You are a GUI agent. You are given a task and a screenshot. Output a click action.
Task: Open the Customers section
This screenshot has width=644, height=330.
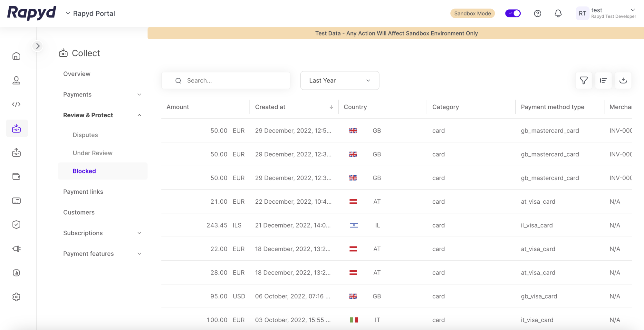[79, 212]
